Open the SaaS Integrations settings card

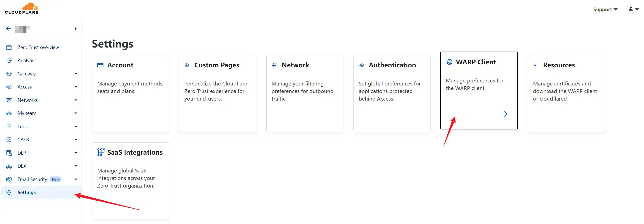pos(130,181)
